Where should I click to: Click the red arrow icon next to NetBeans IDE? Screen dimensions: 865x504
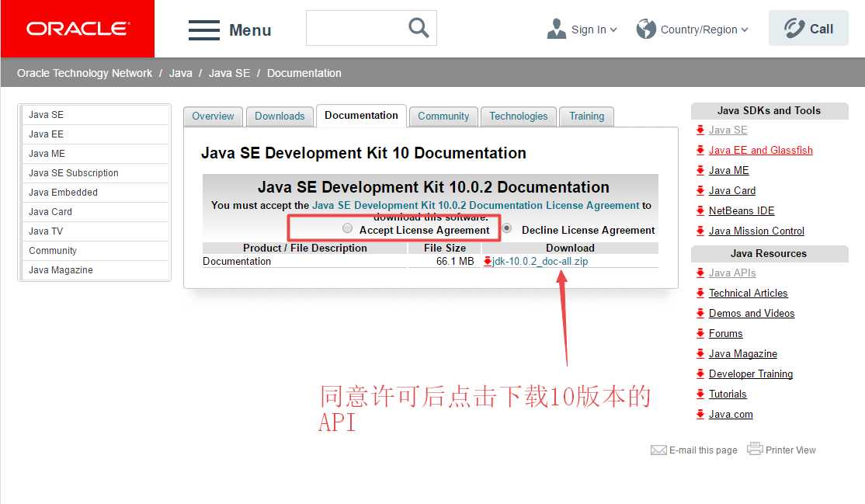(700, 210)
